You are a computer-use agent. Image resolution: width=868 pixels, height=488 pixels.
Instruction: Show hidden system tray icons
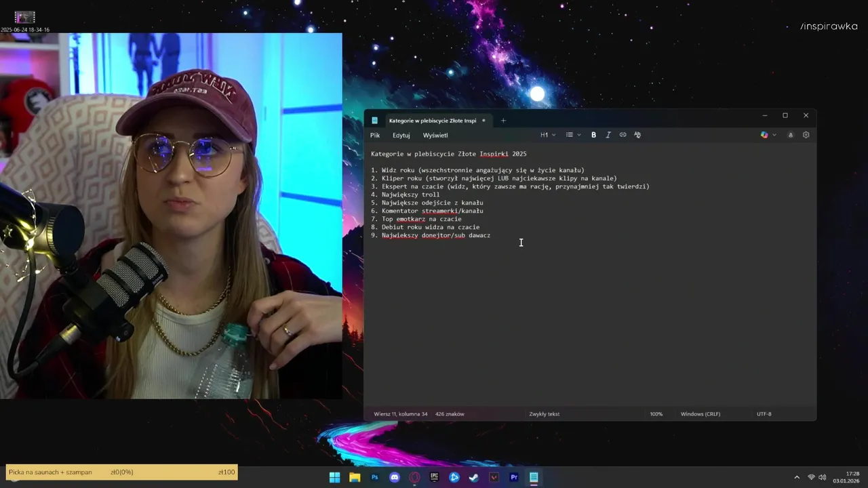(797, 477)
